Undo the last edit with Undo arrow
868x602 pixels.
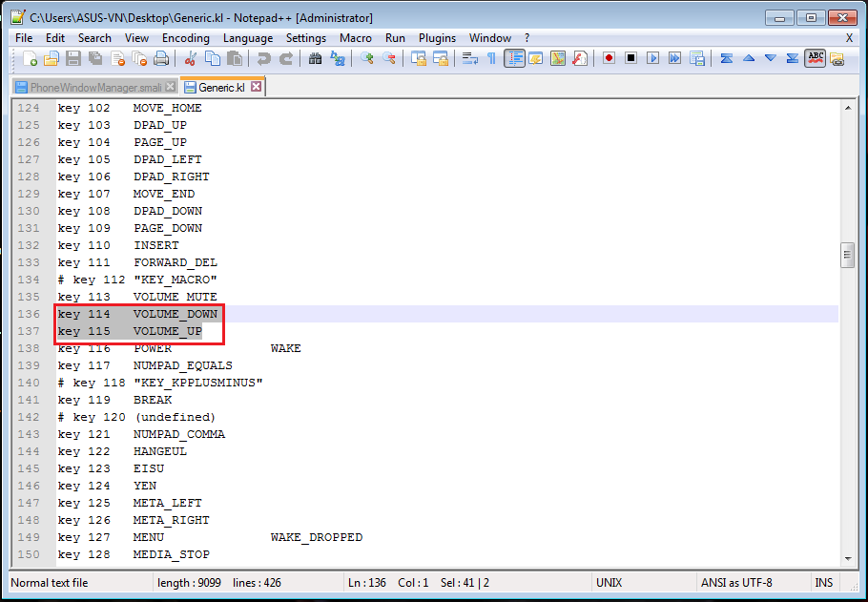(x=264, y=58)
